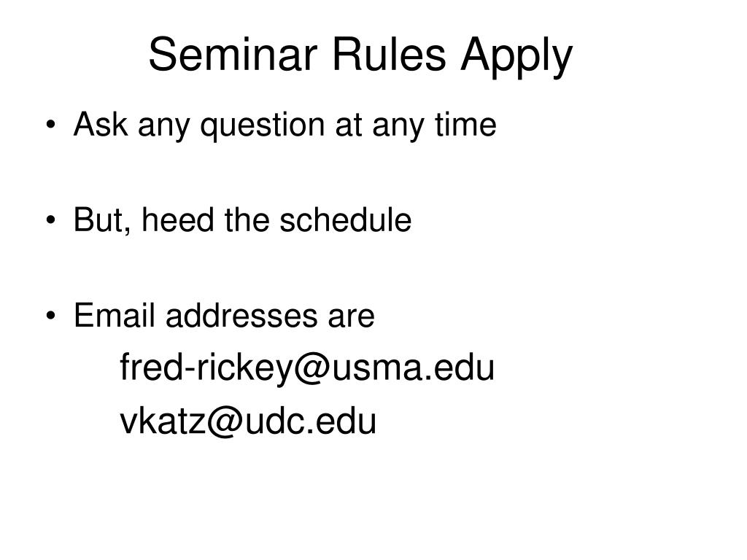This screenshot has width=747, height=560.
Task: Click the word "Apply" in the title
Action: pos(516,58)
